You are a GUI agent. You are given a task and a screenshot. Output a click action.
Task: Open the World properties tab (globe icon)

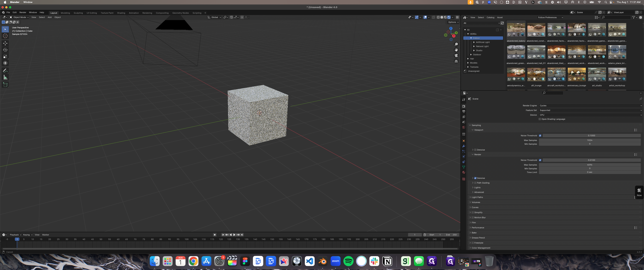464,127
